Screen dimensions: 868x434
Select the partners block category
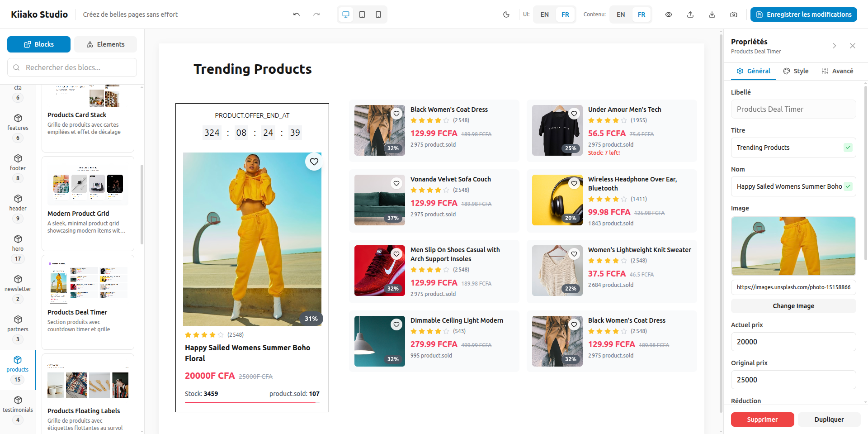point(18,329)
